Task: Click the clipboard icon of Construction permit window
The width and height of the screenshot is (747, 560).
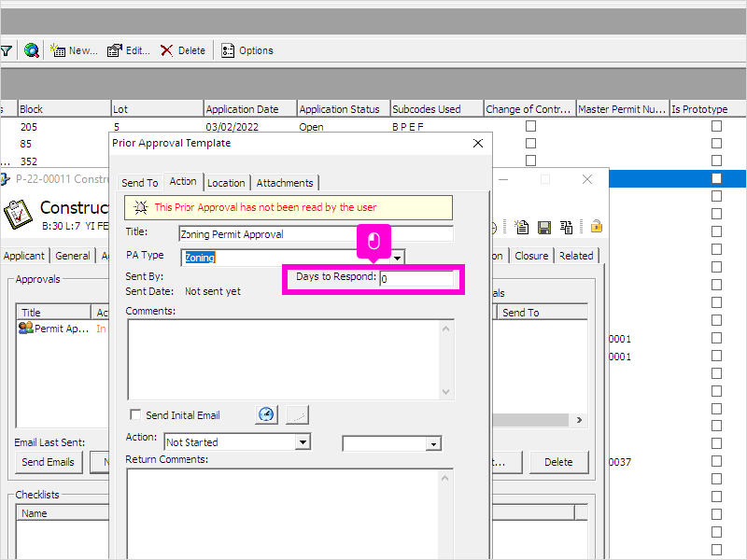Action: pyautogui.click(x=18, y=215)
